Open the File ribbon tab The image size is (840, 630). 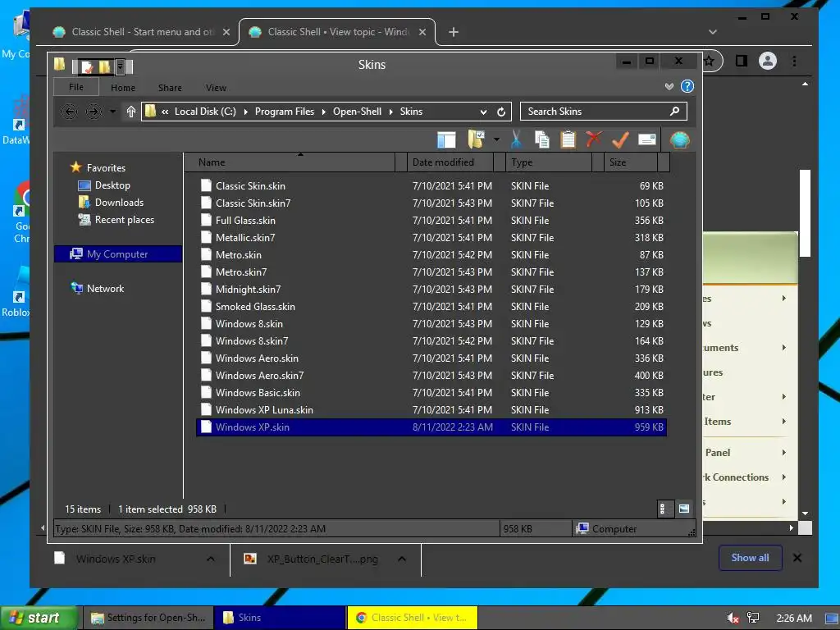click(76, 87)
